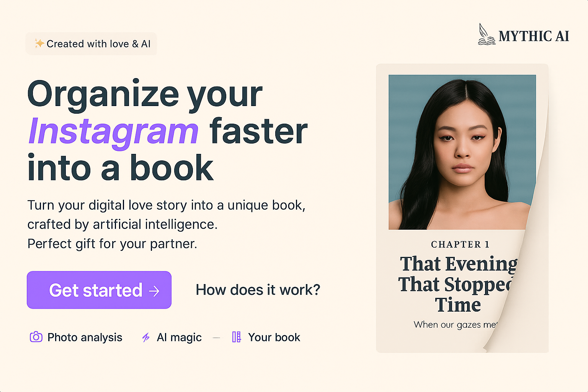Click the dash separator between AI magic and Your book
Image resolution: width=588 pixels, height=392 pixels.
pyautogui.click(x=216, y=338)
